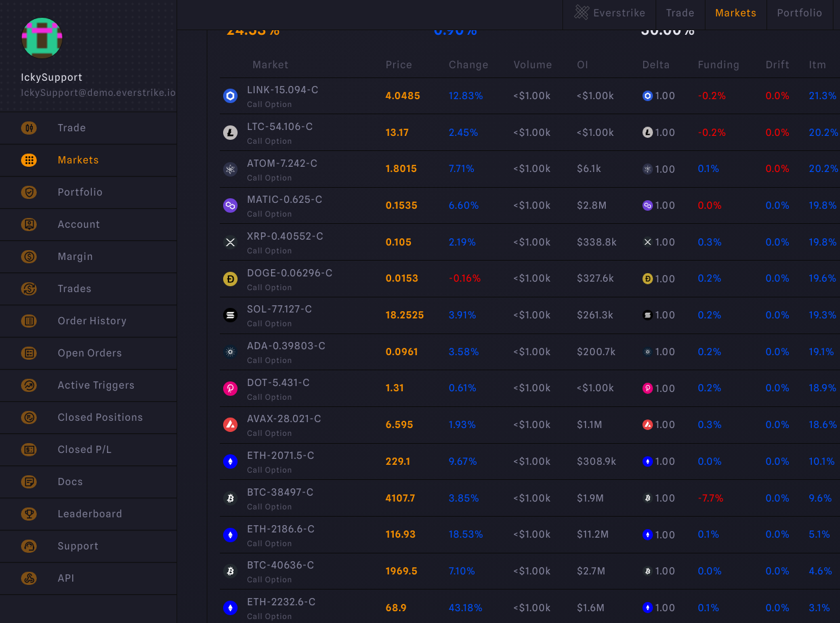Switch to the Portfolio tab in top navigation

tap(799, 12)
